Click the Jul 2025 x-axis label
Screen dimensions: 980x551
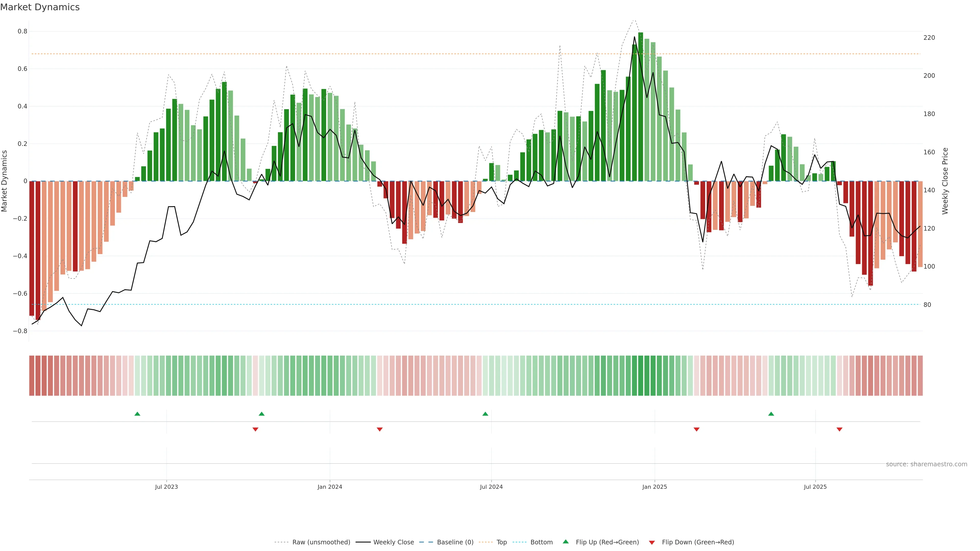pos(815,487)
